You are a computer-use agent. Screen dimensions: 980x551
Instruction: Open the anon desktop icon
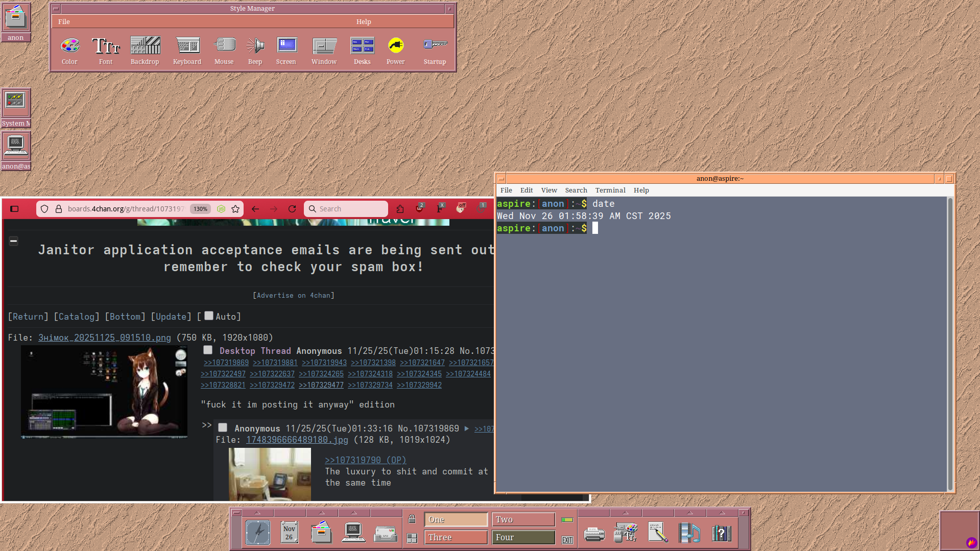[x=15, y=21]
